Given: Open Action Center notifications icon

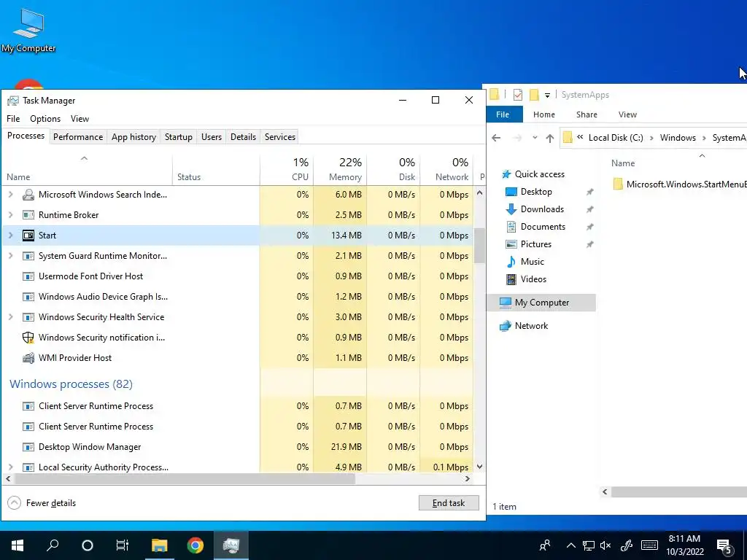Looking at the screenshot, I should tap(724, 547).
